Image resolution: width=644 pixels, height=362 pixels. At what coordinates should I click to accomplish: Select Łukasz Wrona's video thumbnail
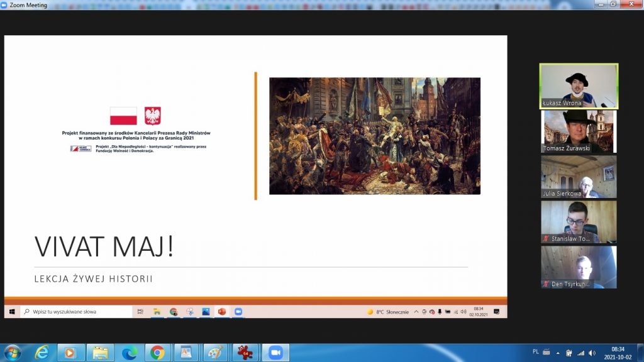pos(579,86)
